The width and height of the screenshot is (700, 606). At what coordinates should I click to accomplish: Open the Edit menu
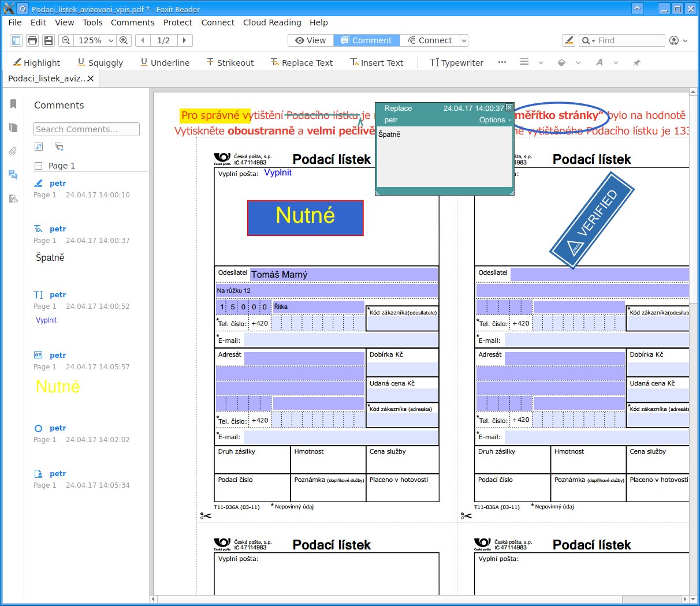[x=38, y=23]
